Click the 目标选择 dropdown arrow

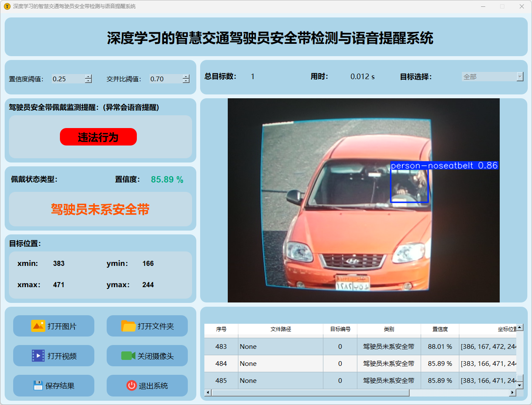(520, 77)
